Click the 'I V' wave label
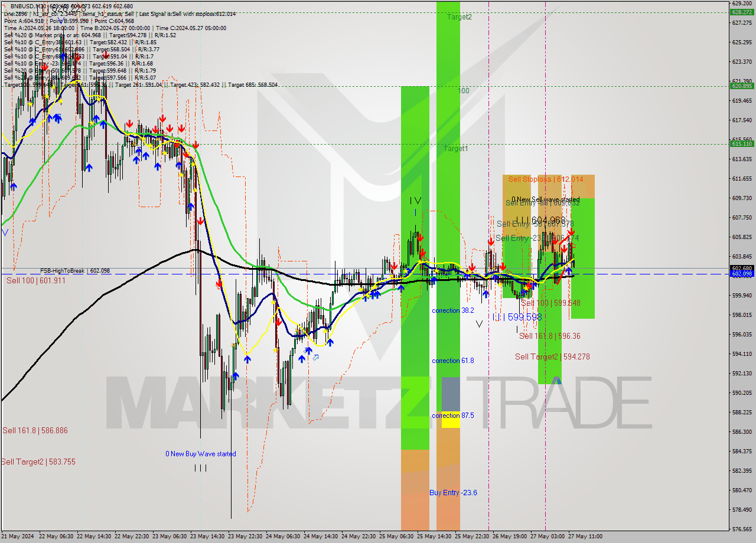The height and width of the screenshot is (543, 756). tap(415, 201)
